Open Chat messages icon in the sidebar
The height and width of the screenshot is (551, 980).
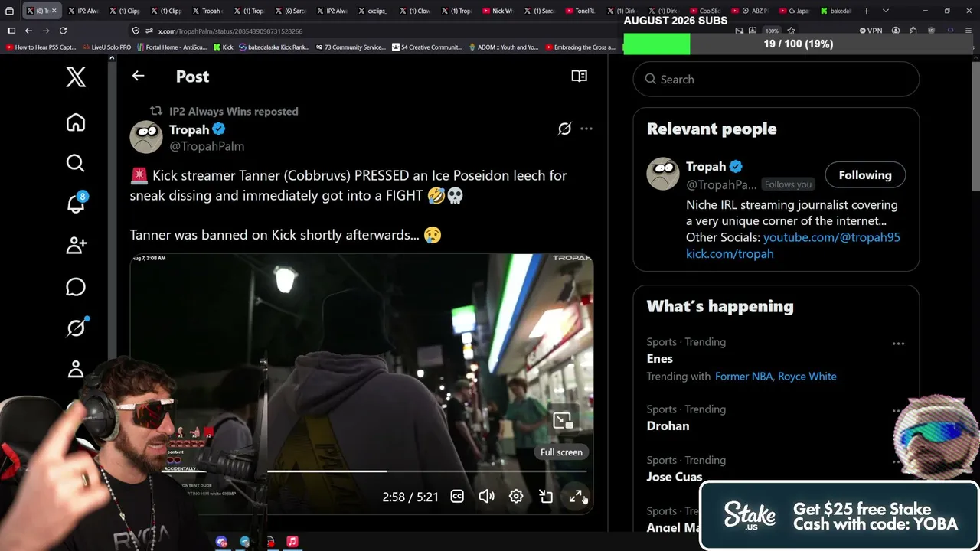[75, 286]
